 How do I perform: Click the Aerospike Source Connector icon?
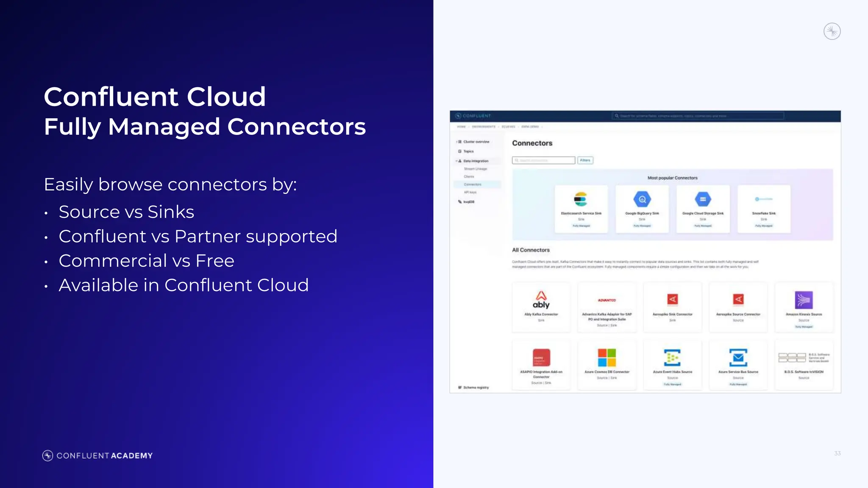coord(738,299)
